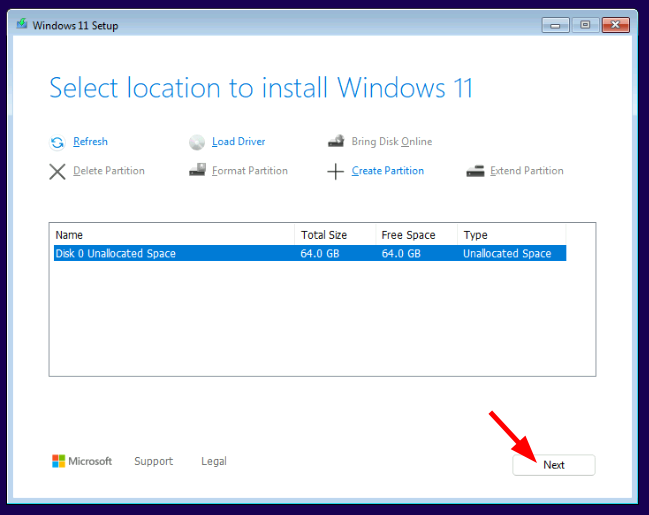Click the Unallocated Space type cell
Viewport: 649px width, 515px height.
pyautogui.click(x=507, y=253)
